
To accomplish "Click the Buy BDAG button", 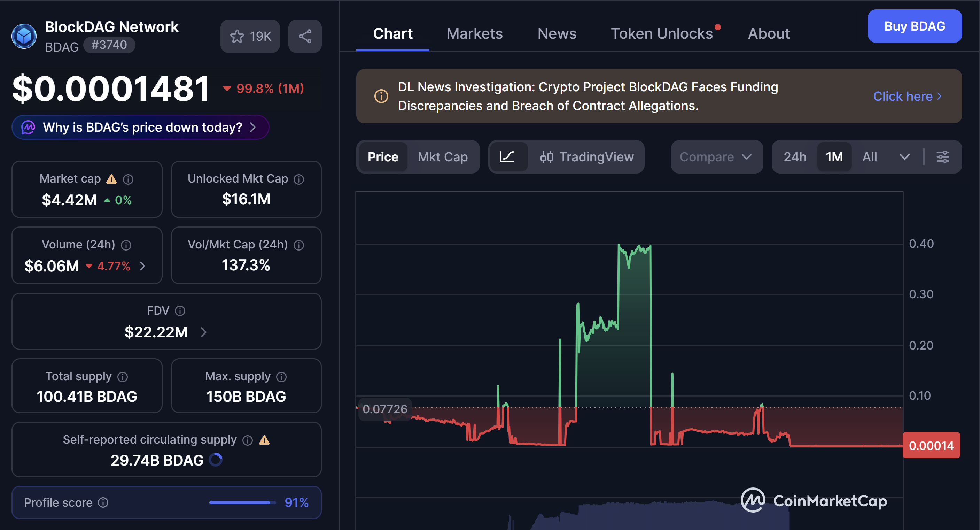I will (x=915, y=26).
